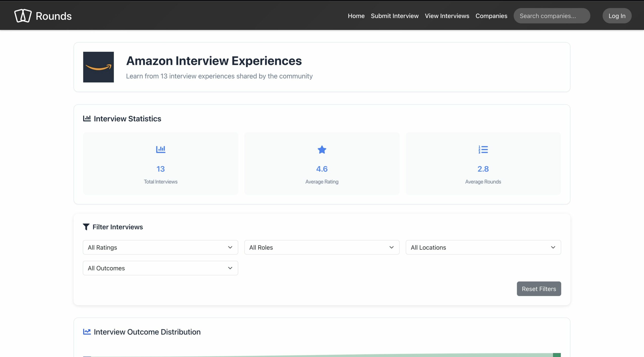
Task: Open the All Ratings dropdown
Action: pos(160,247)
